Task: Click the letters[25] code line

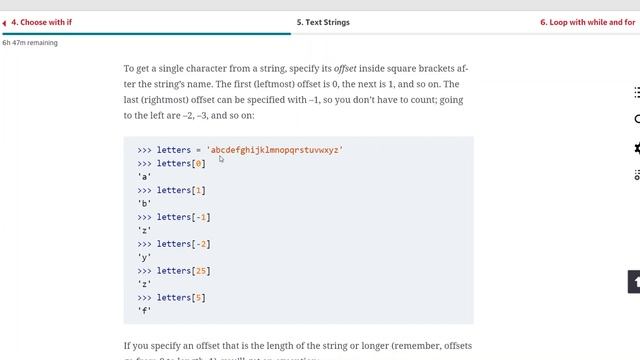Action: 174,271
